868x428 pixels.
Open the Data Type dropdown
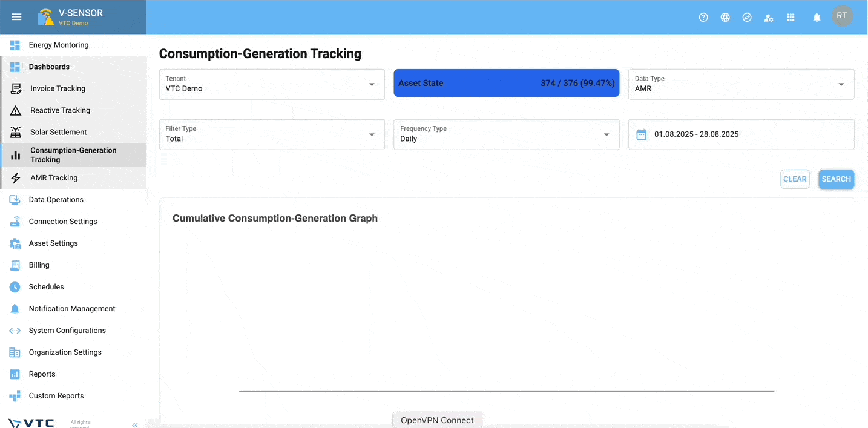pos(841,84)
